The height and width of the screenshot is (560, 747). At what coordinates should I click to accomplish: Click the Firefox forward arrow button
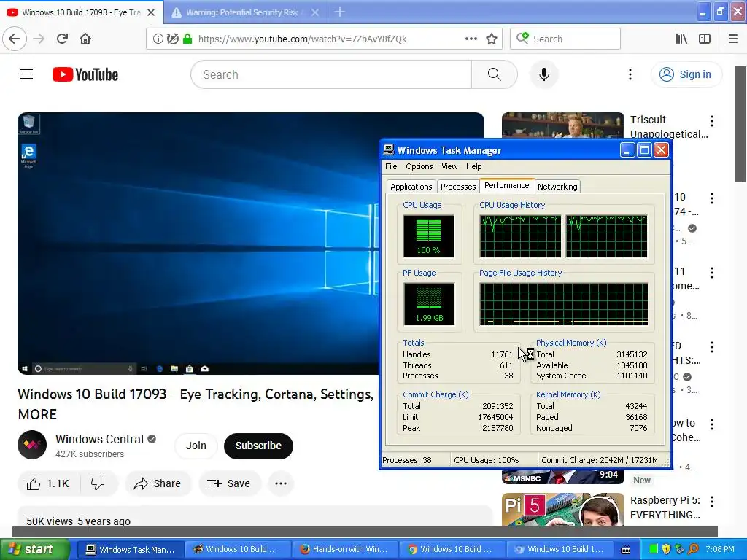pyautogui.click(x=39, y=39)
